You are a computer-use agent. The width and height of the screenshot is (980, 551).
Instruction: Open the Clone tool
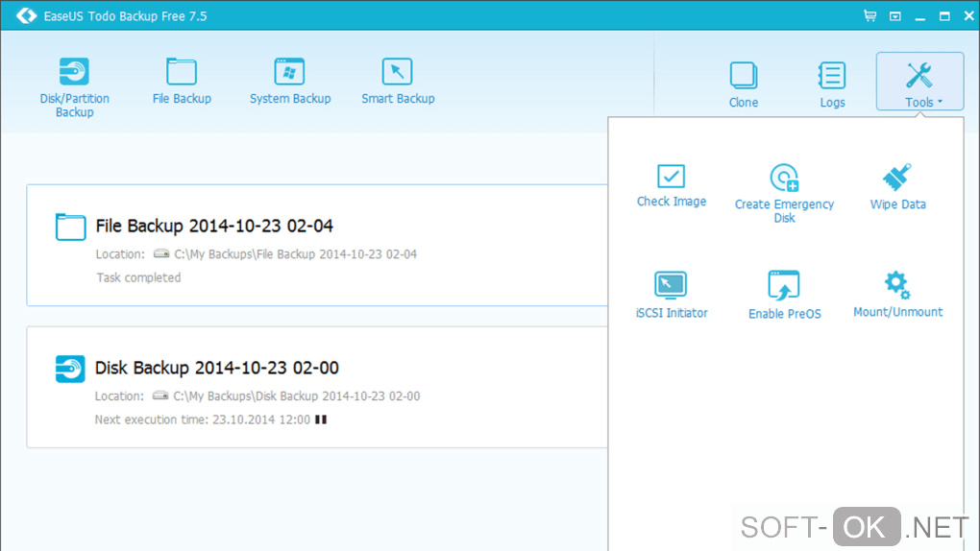point(743,85)
